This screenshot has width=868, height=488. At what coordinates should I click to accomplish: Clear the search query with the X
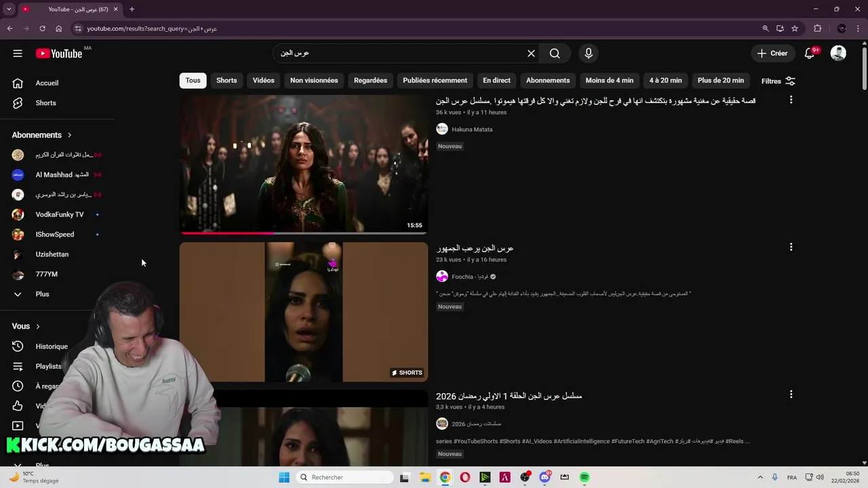(532, 54)
